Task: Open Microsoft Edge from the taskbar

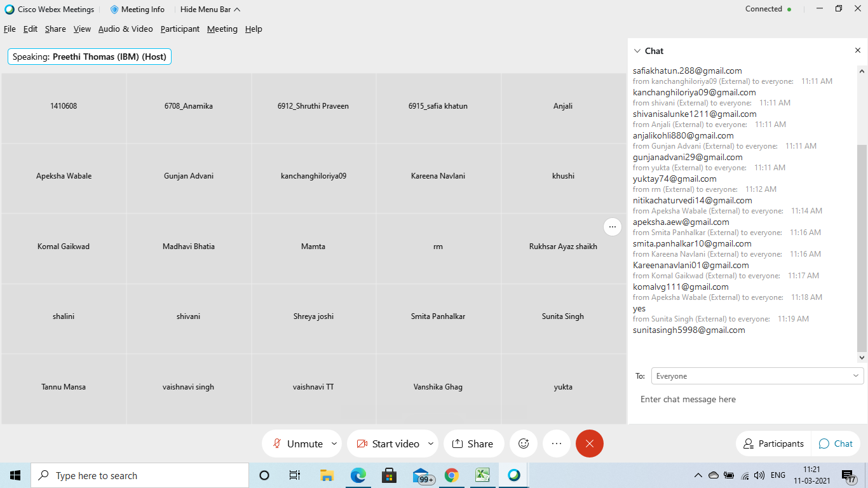Action: coord(358,475)
